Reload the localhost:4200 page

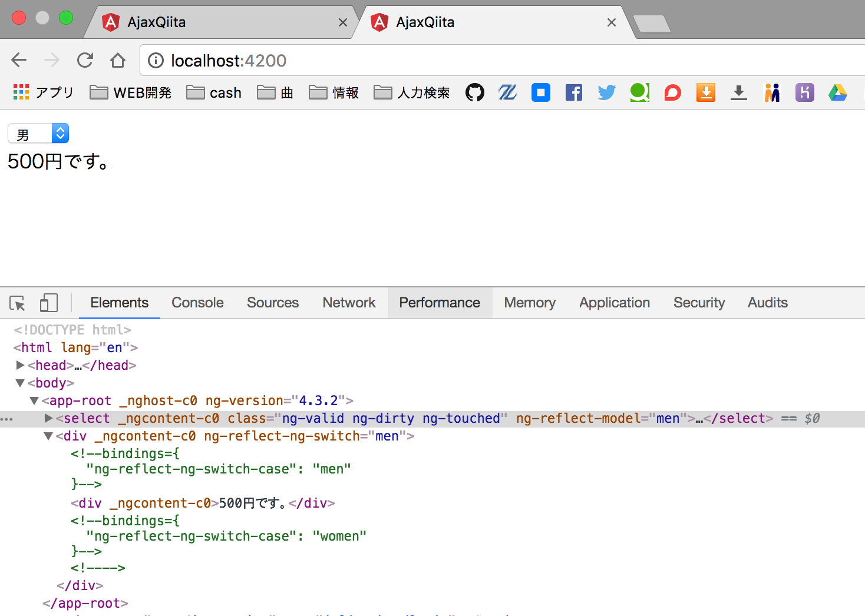pyautogui.click(x=84, y=60)
